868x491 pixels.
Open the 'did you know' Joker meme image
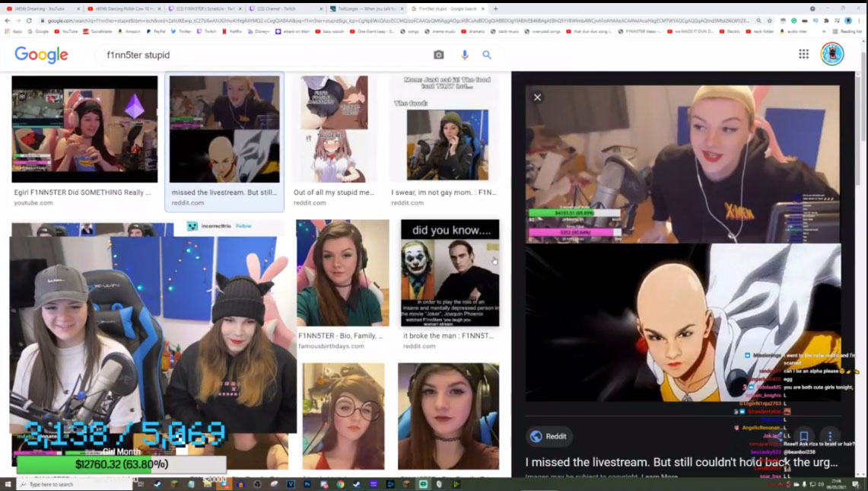pyautogui.click(x=450, y=273)
